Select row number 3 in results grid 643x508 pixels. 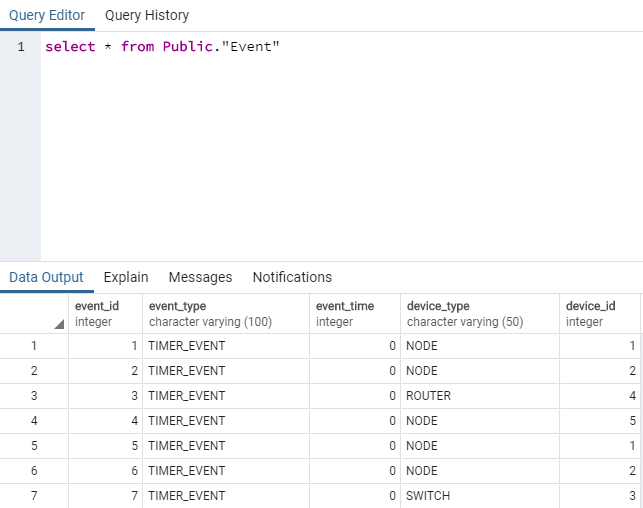34,396
